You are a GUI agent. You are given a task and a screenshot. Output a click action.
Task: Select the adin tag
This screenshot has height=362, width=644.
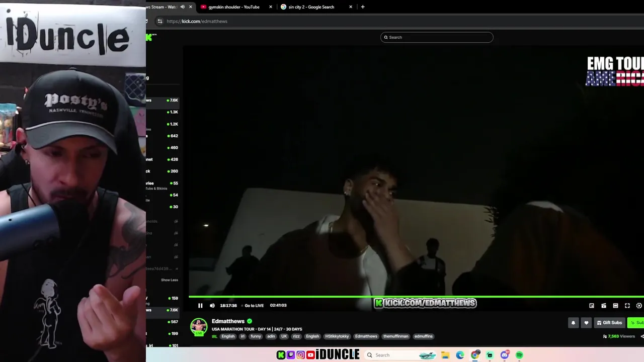click(271, 336)
